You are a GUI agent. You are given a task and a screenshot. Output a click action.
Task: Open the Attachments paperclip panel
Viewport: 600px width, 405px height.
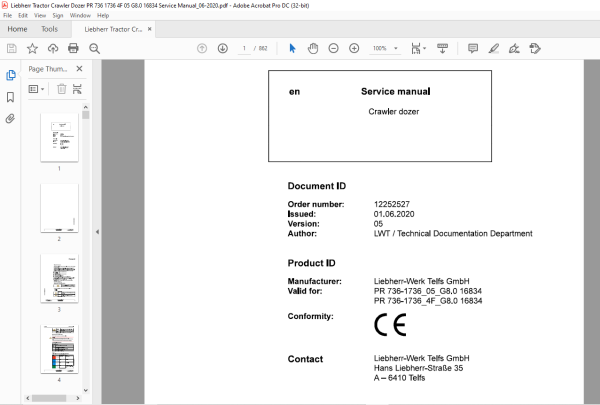(10, 118)
